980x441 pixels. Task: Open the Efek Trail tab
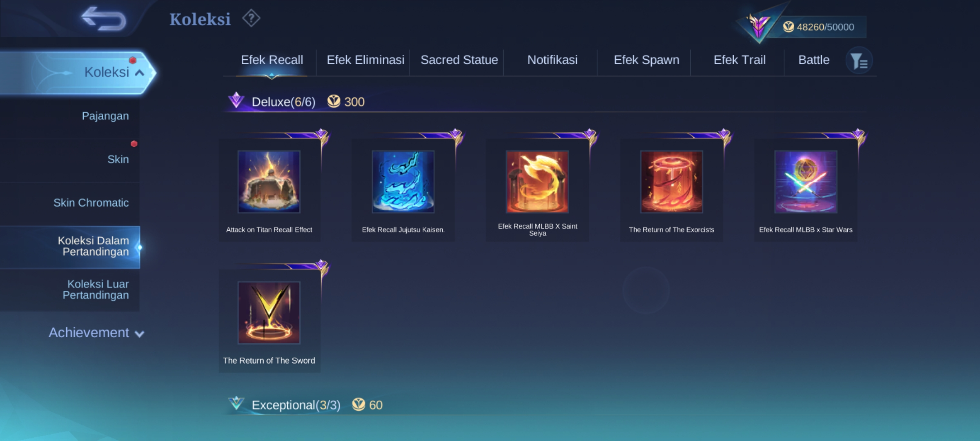coord(739,60)
